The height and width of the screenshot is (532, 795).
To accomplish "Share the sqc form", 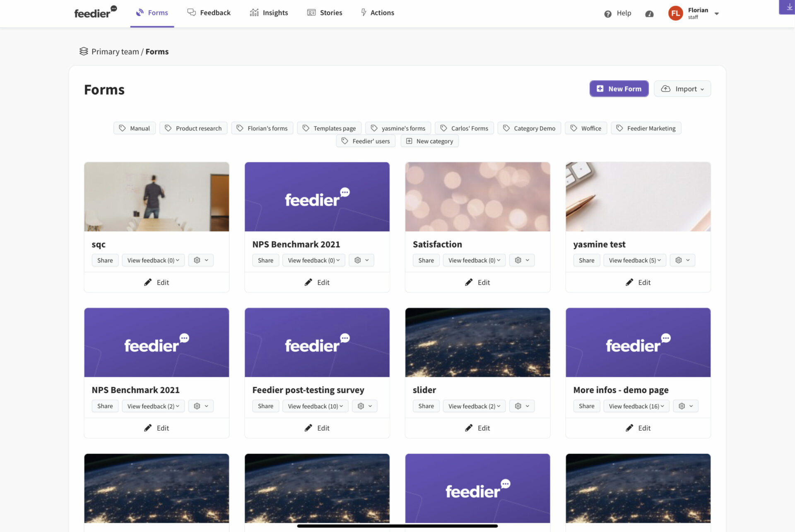I will pos(105,260).
